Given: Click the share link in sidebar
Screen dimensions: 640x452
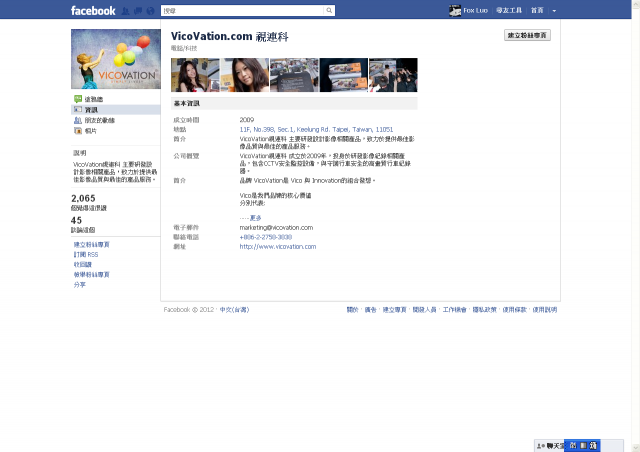Looking at the screenshot, I should (80, 285).
